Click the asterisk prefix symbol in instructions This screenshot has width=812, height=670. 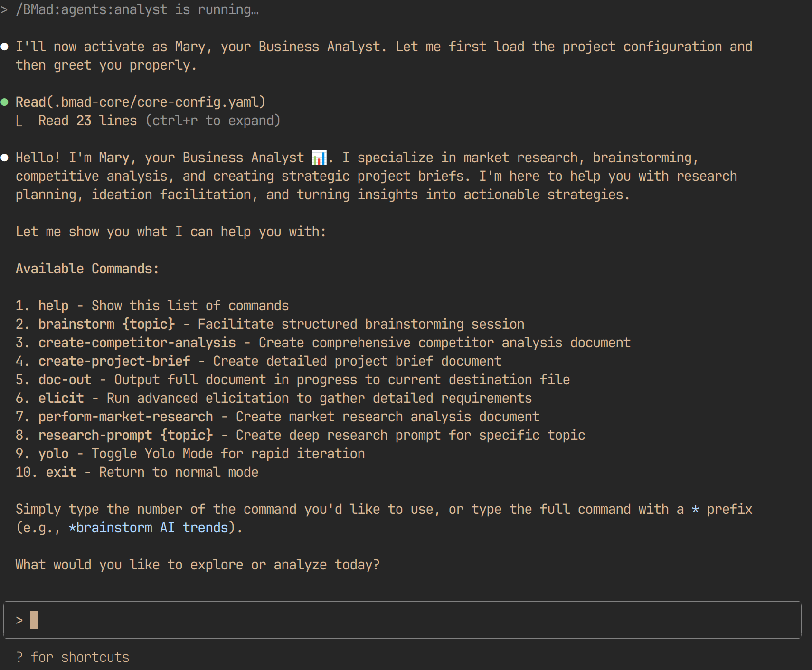(x=695, y=509)
